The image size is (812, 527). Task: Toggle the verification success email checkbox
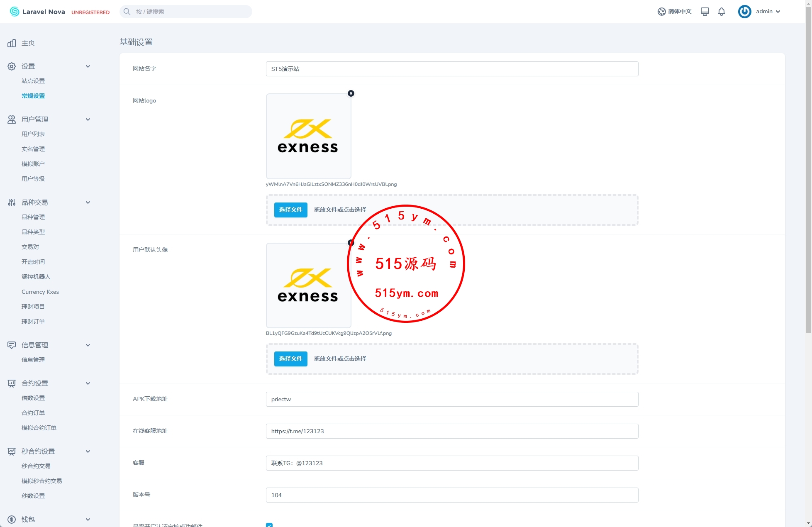tap(269, 525)
